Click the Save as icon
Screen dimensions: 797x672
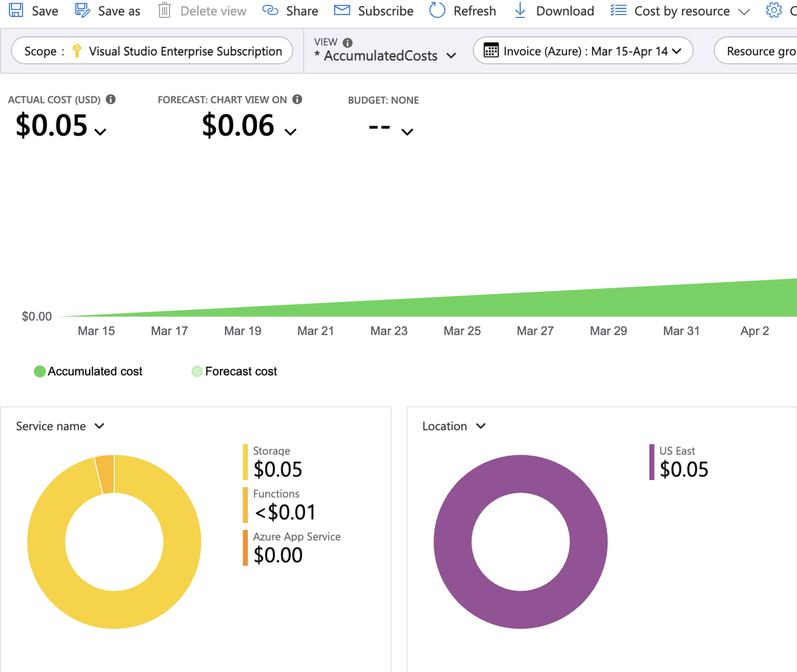pos(82,11)
